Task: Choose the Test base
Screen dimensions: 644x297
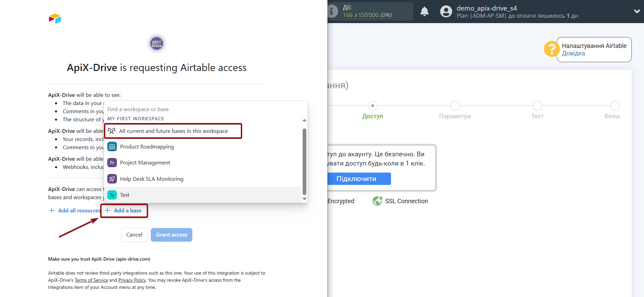Action: [x=203, y=195]
